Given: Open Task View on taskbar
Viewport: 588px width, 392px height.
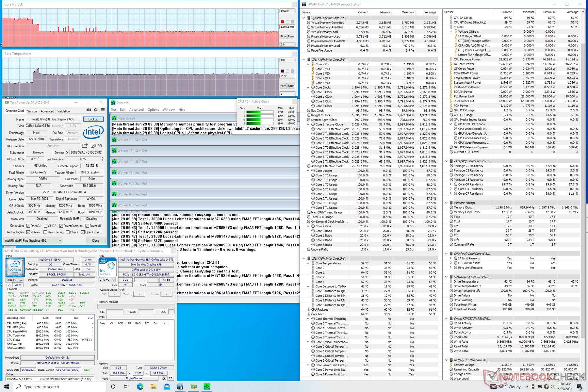Looking at the screenshot, I should click(x=126, y=387).
